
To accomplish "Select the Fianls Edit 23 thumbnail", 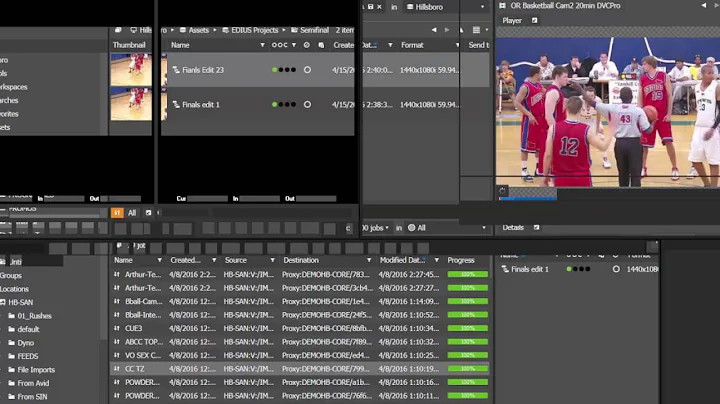I will pos(131,69).
